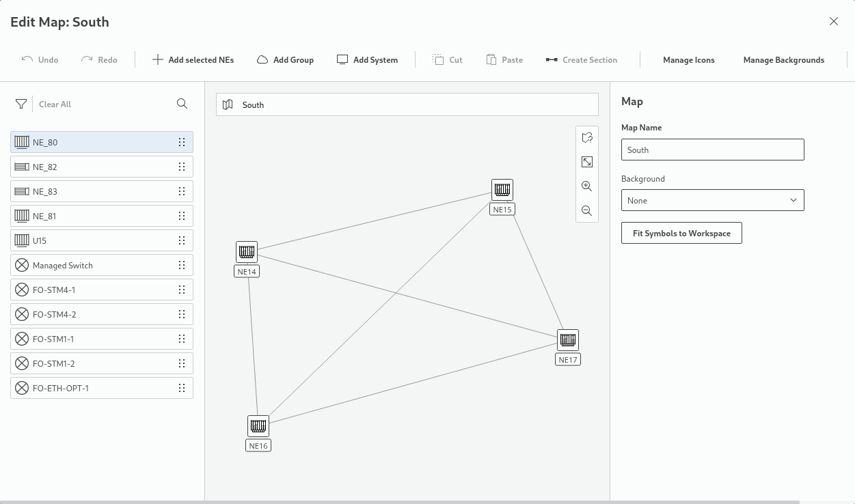This screenshot has width=855, height=504.
Task: Select the NE17 node symbol
Action: [568, 339]
